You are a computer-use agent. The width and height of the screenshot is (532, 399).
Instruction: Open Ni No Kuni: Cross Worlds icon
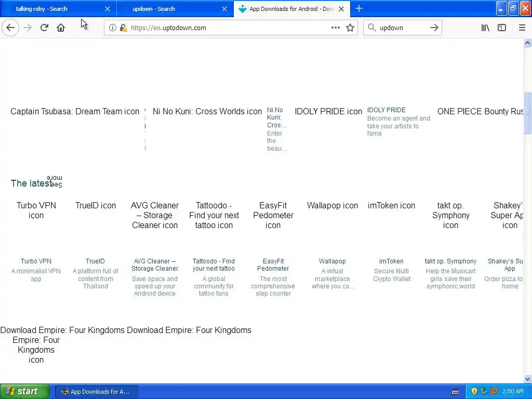click(x=207, y=111)
